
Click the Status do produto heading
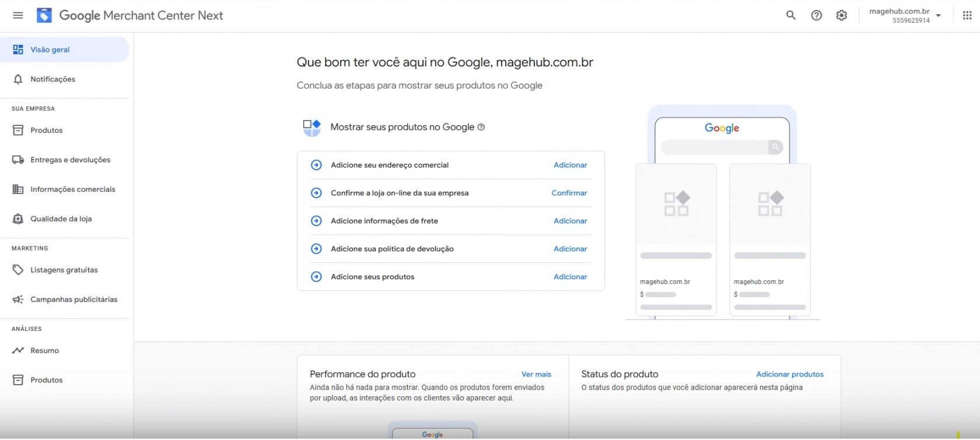[619, 374]
